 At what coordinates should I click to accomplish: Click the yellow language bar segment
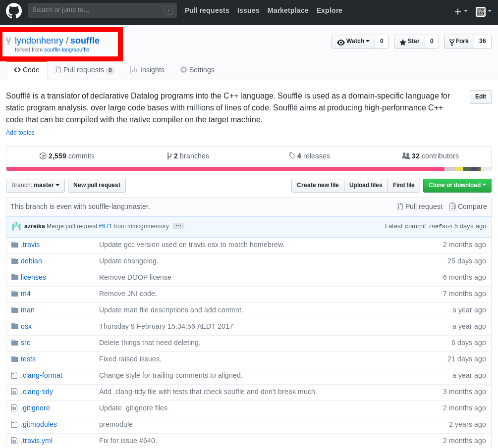point(459,169)
